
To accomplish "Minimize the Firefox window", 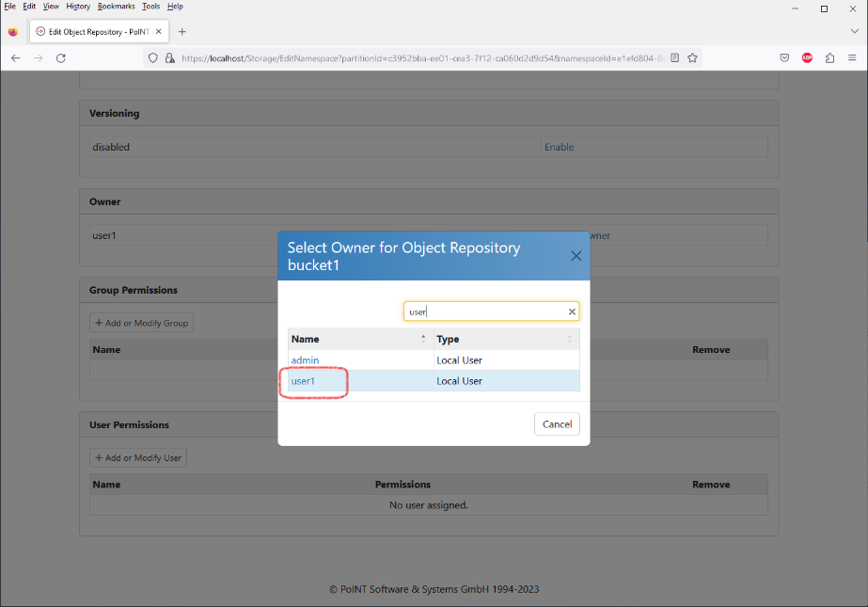I will click(795, 8).
